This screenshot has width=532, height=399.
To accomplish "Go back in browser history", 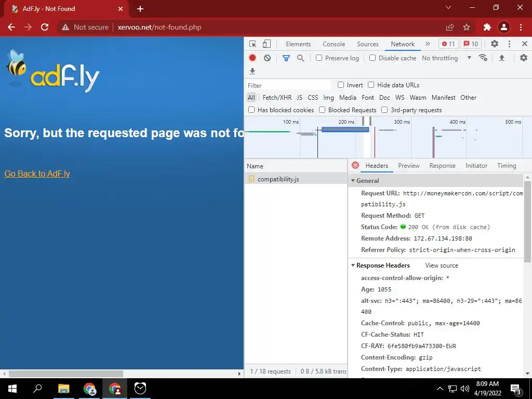I will pos(11,27).
